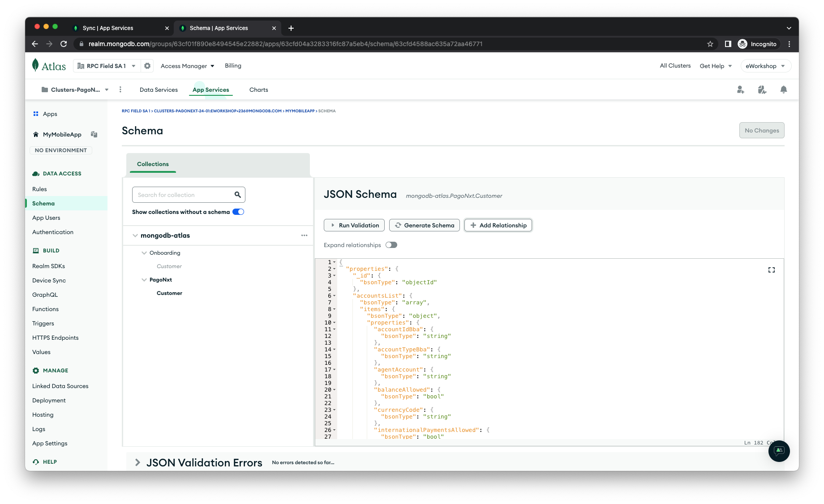This screenshot has width=824, height=504.
Task: Focus the Search for collection field
Action: 189,195
